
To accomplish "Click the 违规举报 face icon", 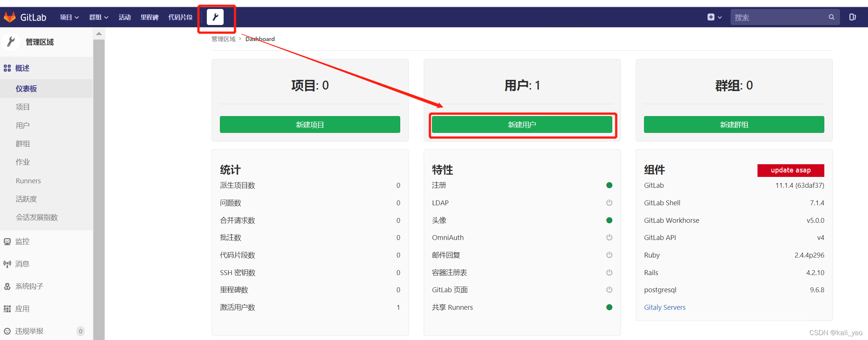I will click(x=7, y=331).
